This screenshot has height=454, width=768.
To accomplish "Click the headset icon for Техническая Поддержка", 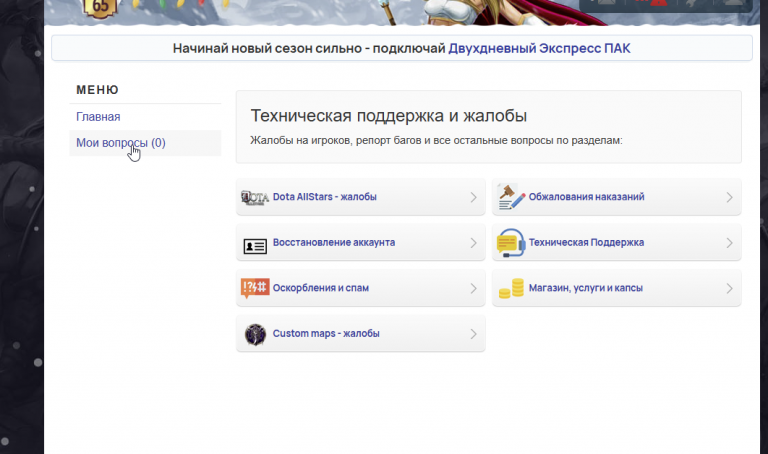I will (x=511, y=243).
